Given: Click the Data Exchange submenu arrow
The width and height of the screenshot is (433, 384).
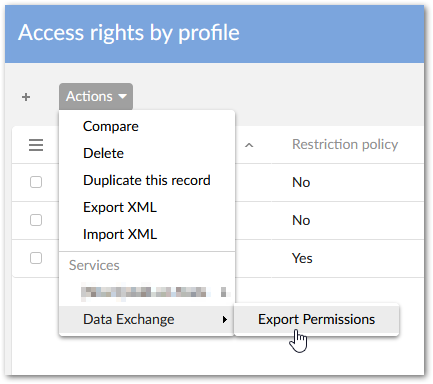Looking at the screenshot, I should (x=225, y=320).
